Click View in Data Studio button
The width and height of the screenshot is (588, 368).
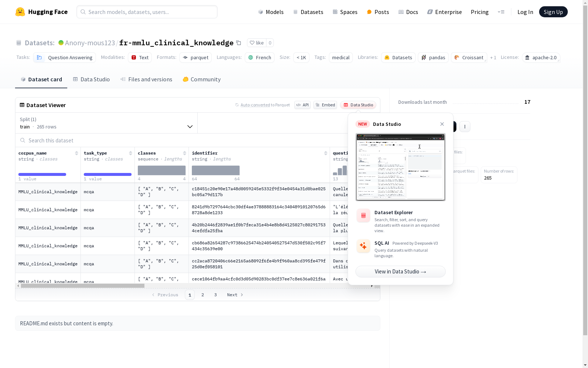(401, 272)
